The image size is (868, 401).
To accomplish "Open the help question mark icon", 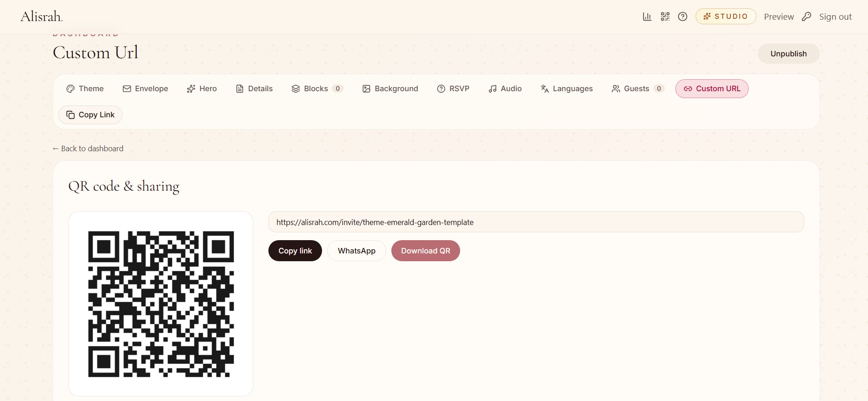I will pyautogui.click(x=683, y=16).
